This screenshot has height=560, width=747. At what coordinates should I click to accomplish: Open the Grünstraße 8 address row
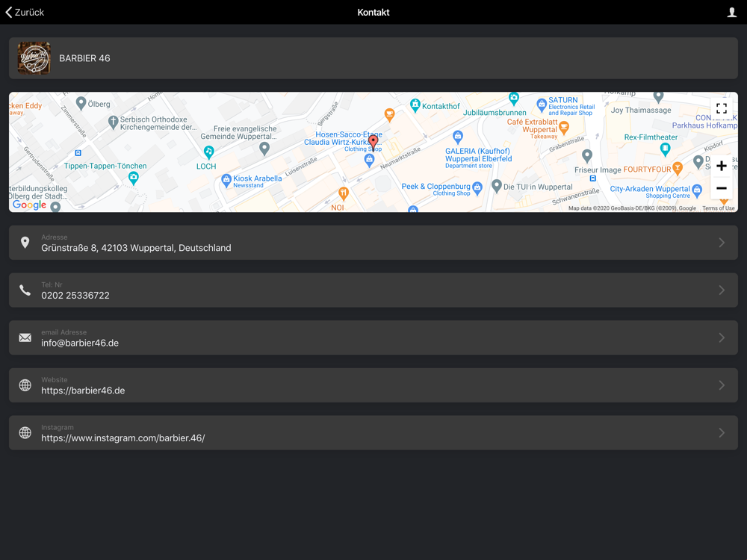(x=373, y=243)
